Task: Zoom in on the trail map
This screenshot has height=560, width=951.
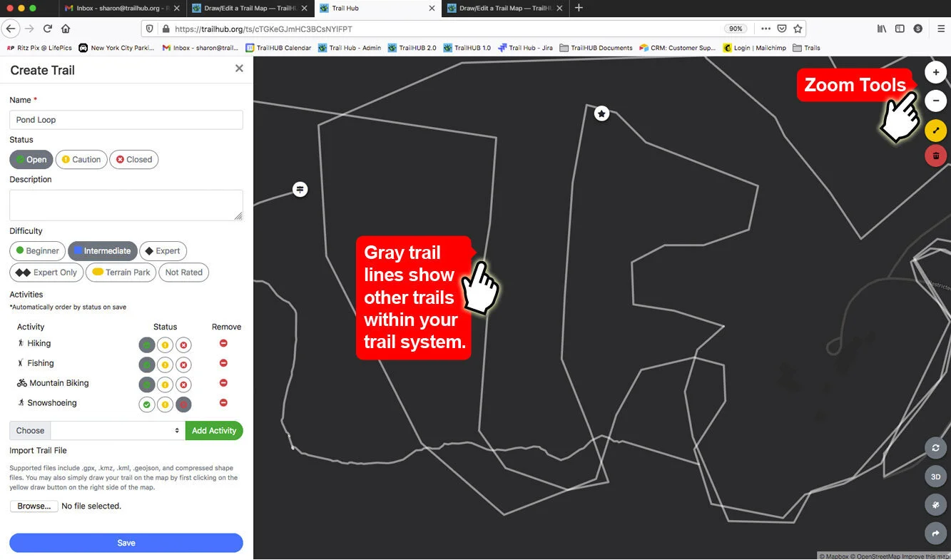Action: 936,72
